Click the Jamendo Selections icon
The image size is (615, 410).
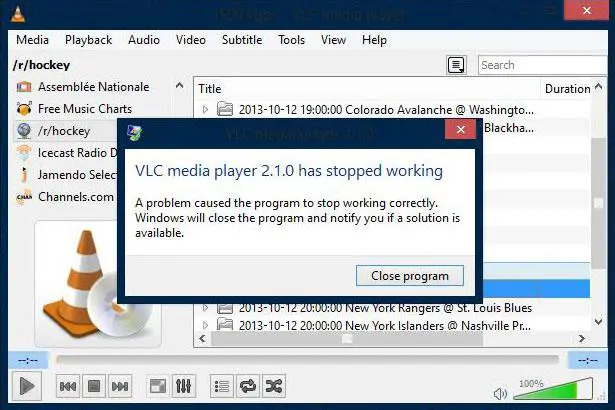24,175
